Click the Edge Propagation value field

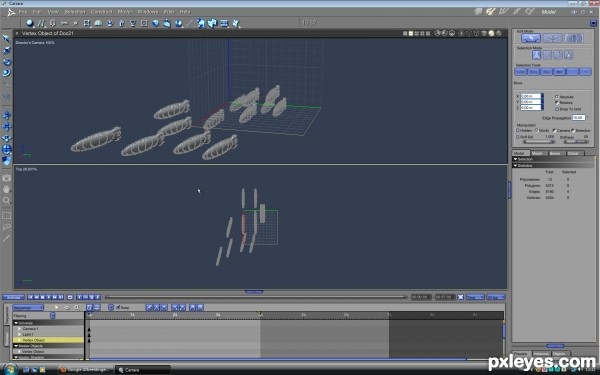[x=578, y=118]
